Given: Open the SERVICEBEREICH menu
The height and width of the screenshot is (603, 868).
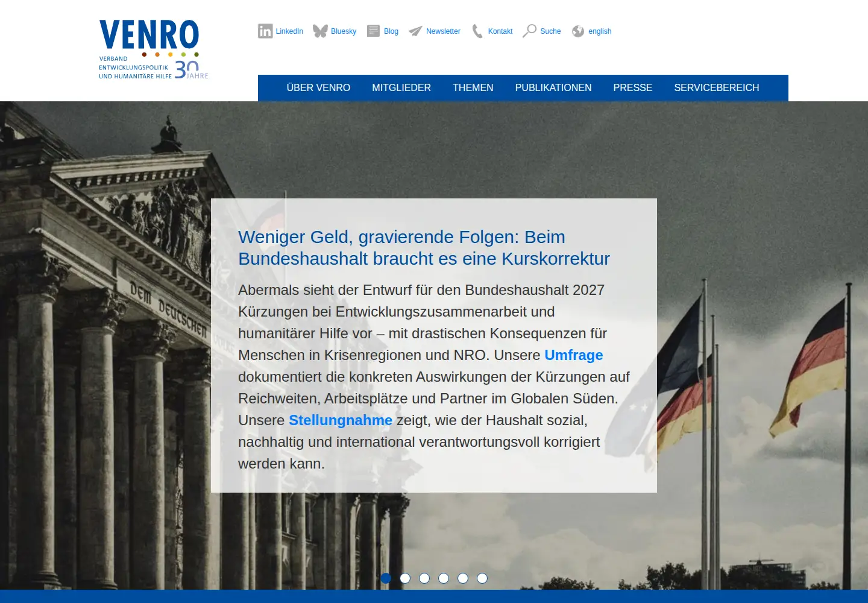Looking at the screenshot, I should 717,88.
